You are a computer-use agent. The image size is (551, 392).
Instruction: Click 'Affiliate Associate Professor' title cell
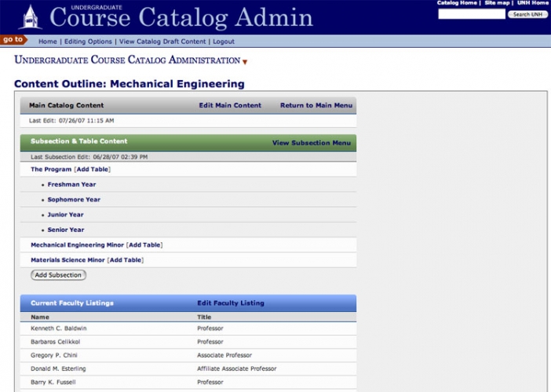[x=237, y=368]
